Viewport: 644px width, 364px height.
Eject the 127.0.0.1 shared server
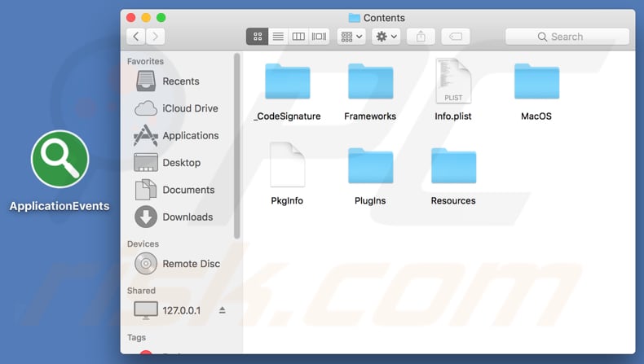click(x=223, y=310)
